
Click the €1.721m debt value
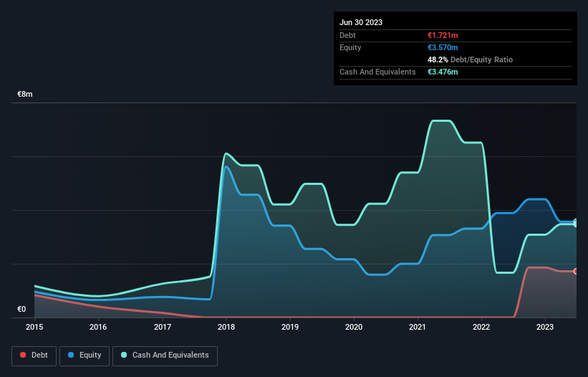point(443,35)
